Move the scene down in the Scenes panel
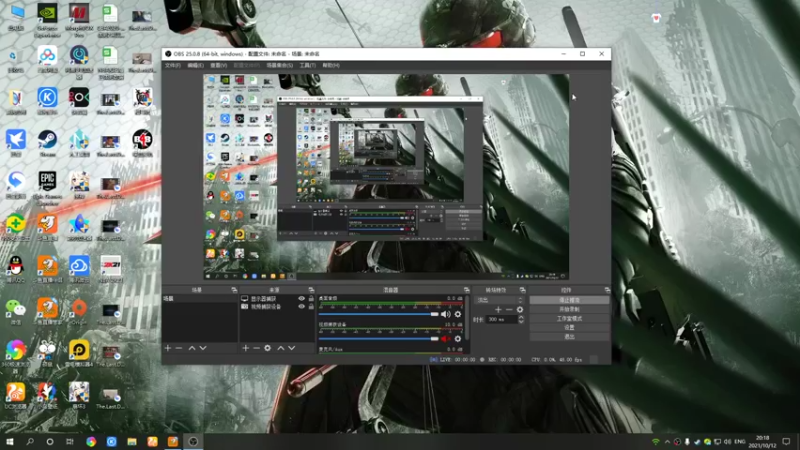Screen dimensions: 800x450 203,348
